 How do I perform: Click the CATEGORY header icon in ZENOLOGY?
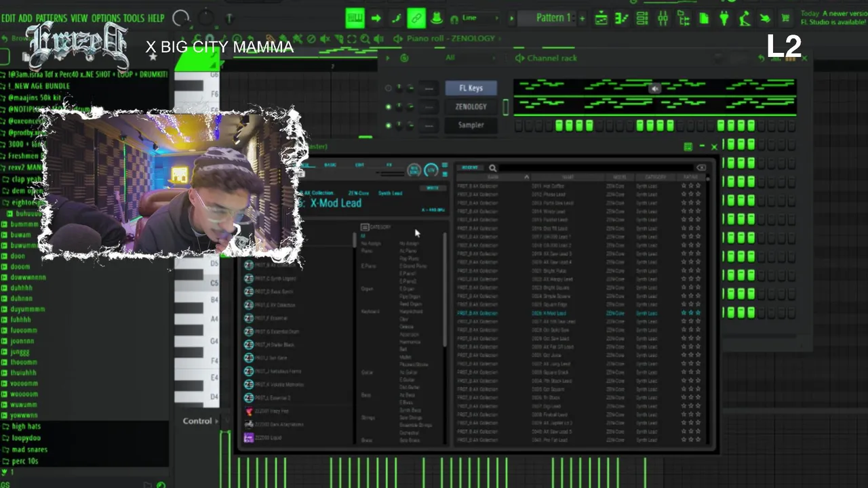[x=365, y=227]
